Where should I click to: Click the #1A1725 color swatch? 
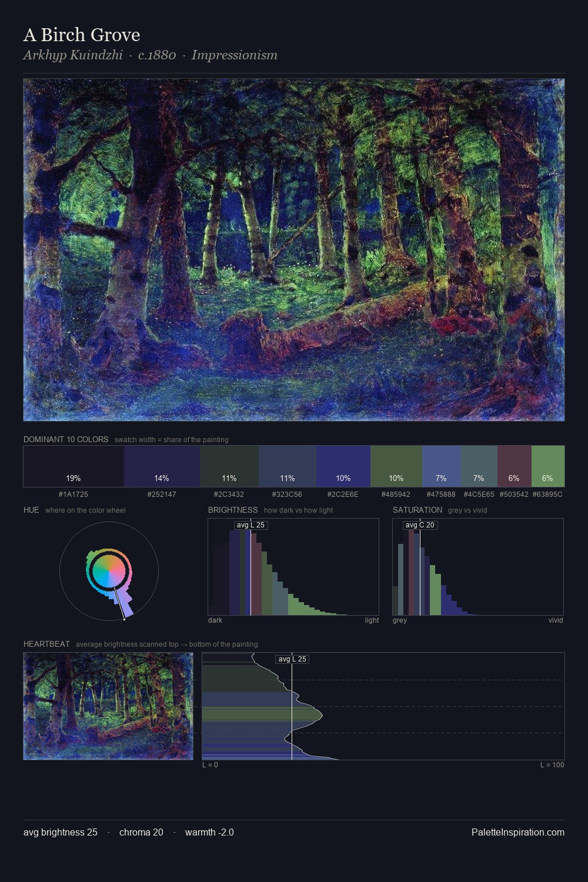73,466
